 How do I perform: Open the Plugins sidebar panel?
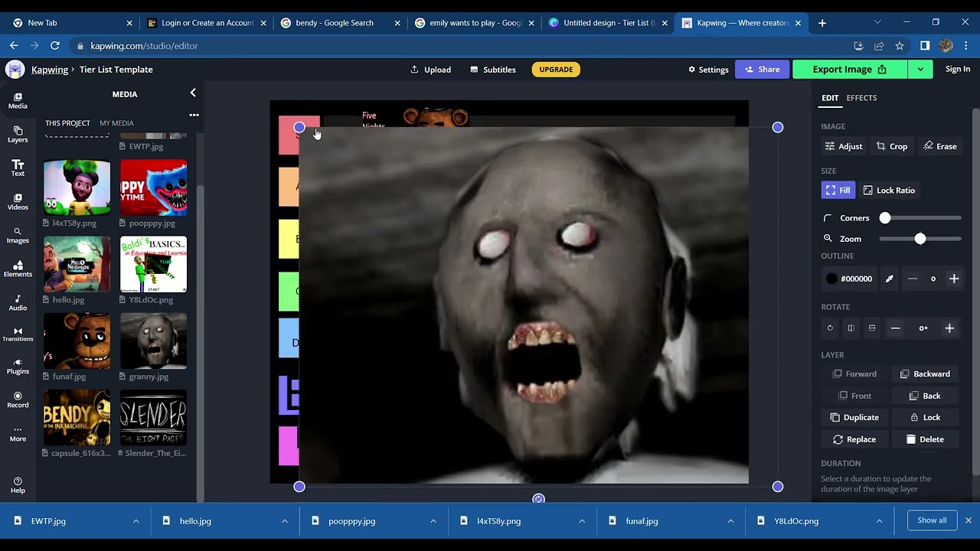point(18,367)
